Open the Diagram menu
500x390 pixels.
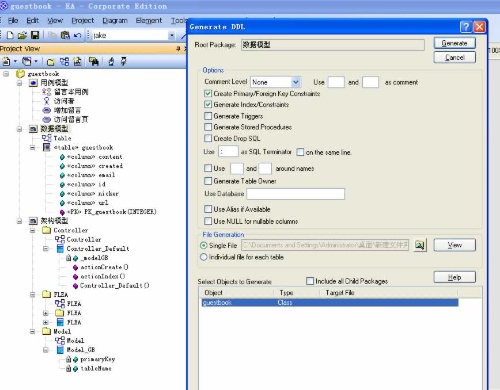[x=115, y=21]
